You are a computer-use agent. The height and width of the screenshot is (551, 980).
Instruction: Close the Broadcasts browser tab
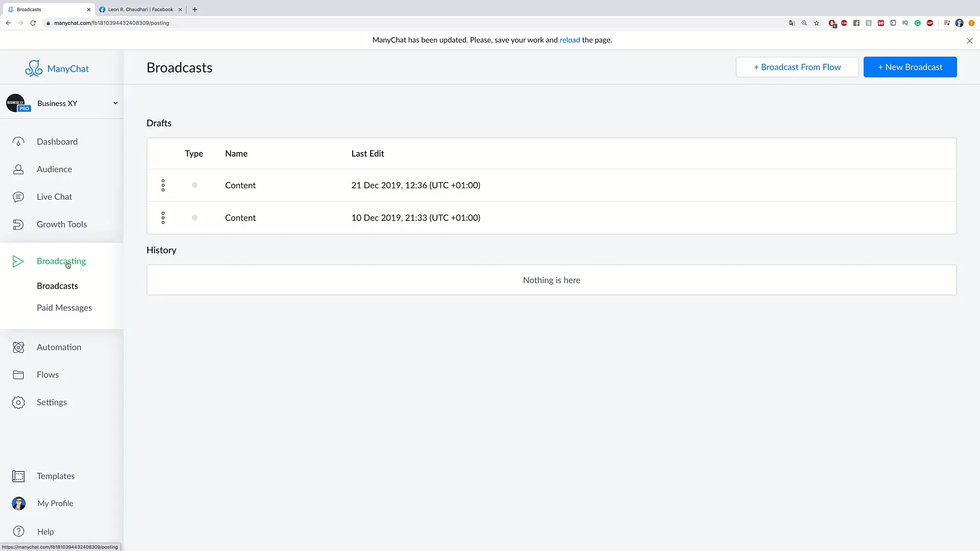(88, 10)
